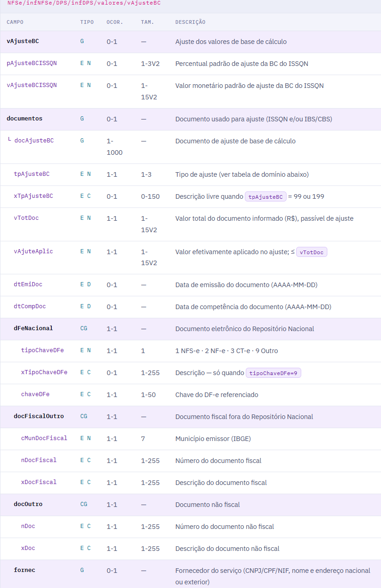Select 'Município emissor (IBGE)' description
Viewport: 381px width, 588px height.
pos(213,439)
